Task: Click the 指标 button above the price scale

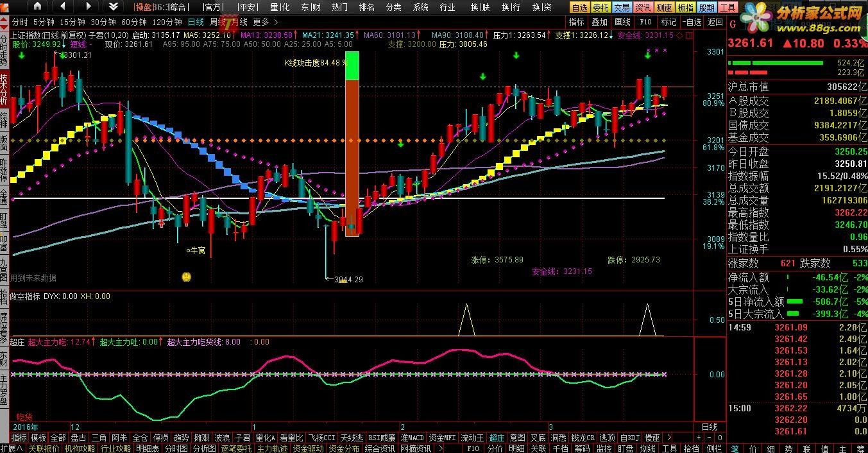Action: tap(576, 22)
